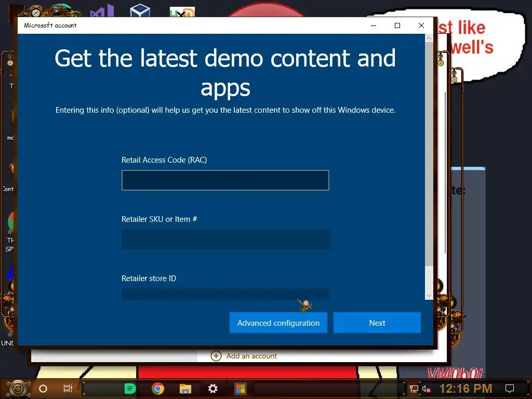Screen dimensions: 532x399
Task: Close the Microsoft account window
Action: click(421, 25)
